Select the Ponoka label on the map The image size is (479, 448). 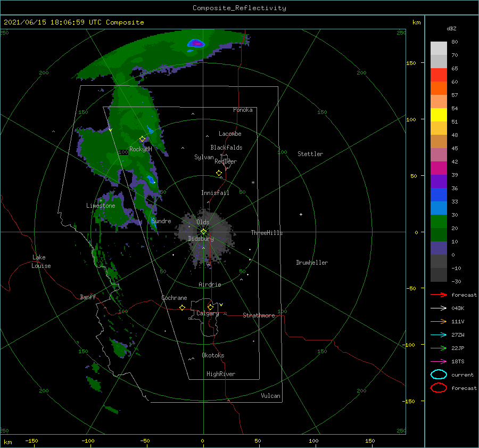243,110
